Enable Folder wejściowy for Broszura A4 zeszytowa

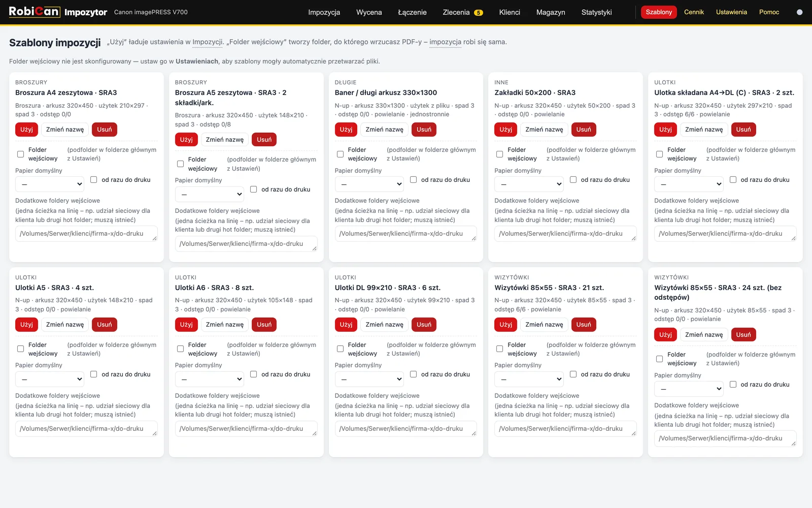coord(21,154)
